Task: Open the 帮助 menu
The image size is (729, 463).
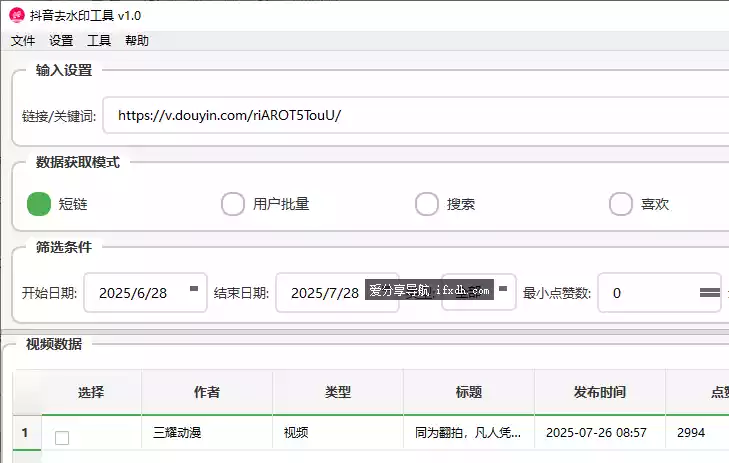Action: (137, 41)
